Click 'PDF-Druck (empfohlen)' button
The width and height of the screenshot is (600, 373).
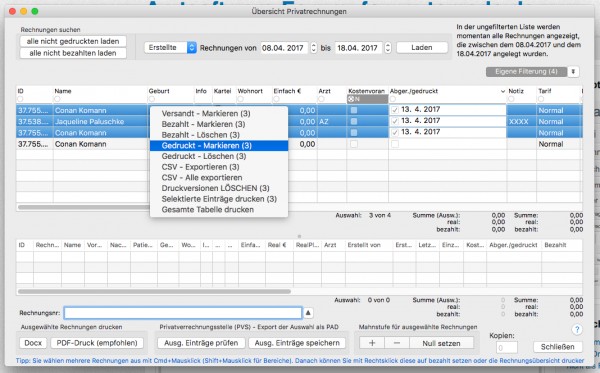coord(97,343)
